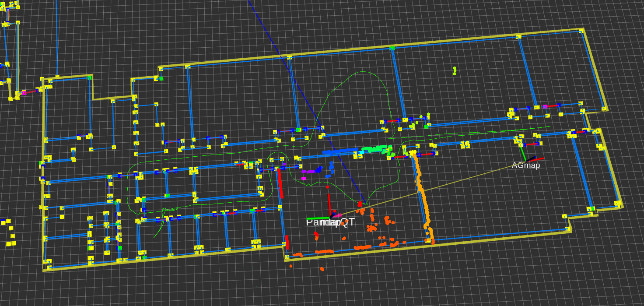Click the purple point cluster near the corridor
This screenshot has height=306, width=644.
[x=312, y=172]
